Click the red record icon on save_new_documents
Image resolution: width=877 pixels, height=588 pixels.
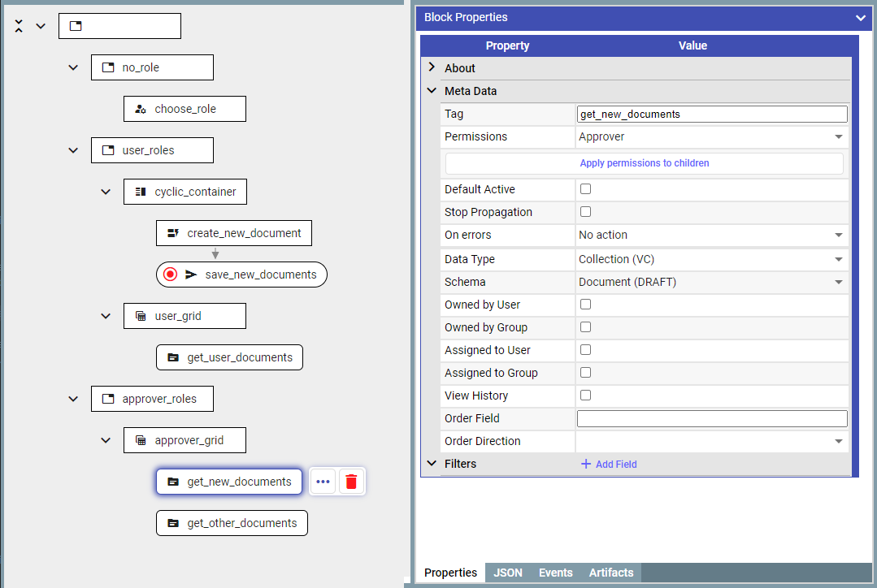(x=170, y=275)
